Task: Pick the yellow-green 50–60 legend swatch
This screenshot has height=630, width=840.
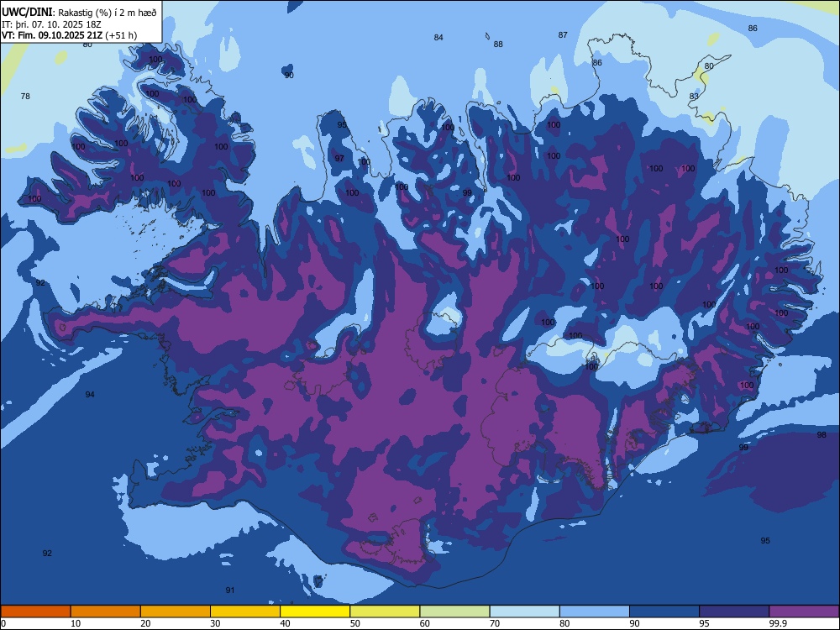Action: [386, 612]
